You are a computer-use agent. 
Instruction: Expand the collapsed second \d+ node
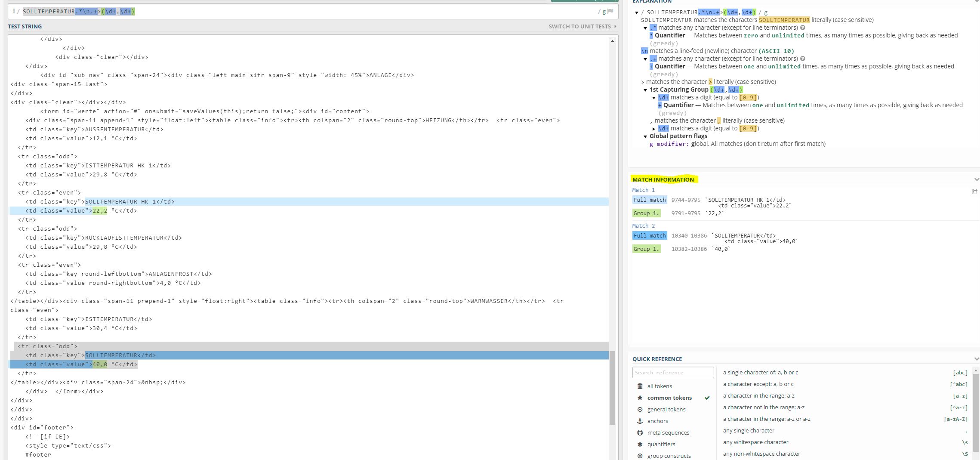(654, 129)
